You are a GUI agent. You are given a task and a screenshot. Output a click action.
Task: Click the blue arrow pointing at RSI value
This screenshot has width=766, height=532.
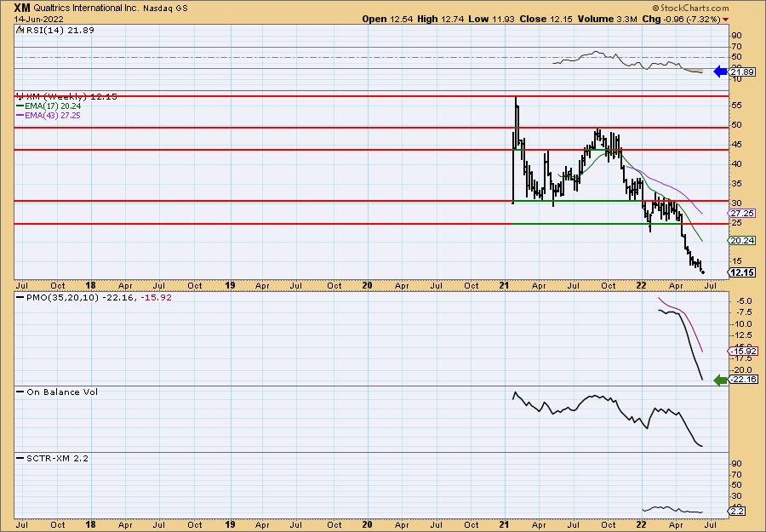[x=720, y=72]
